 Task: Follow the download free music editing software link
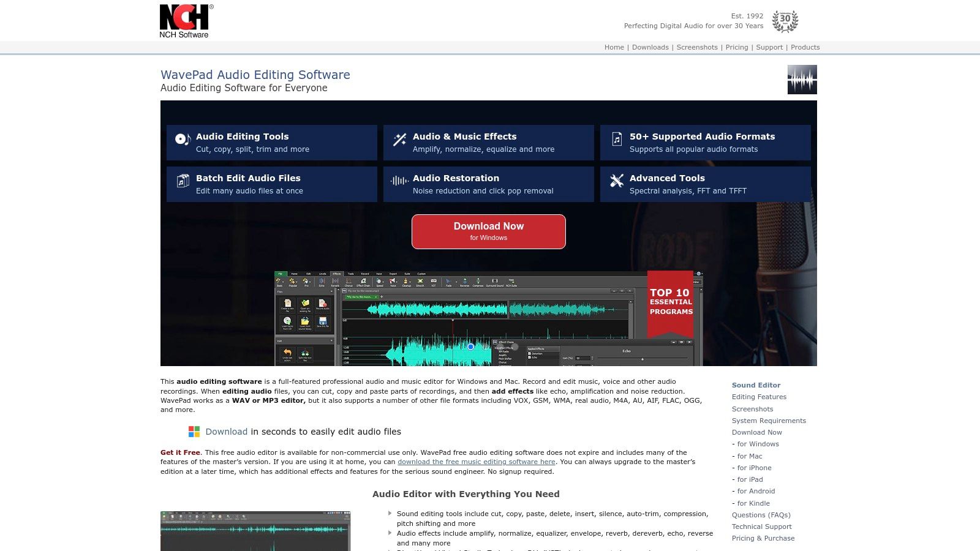[x=477, y=462]
